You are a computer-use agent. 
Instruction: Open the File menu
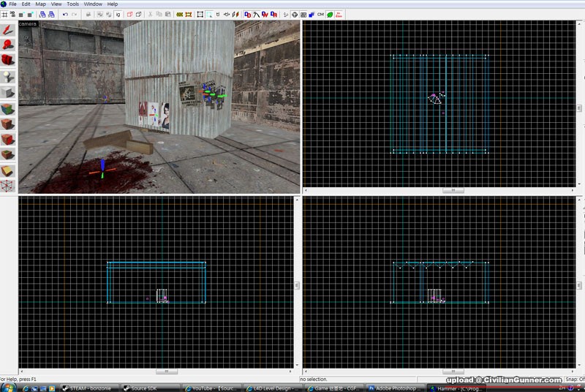click(13, 4)
